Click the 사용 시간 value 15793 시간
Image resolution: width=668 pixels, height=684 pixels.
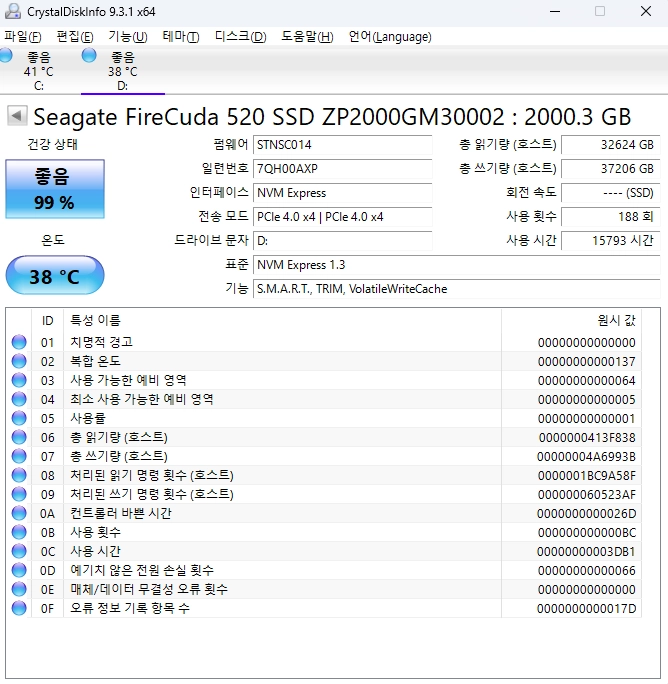[x=611, y=241]
